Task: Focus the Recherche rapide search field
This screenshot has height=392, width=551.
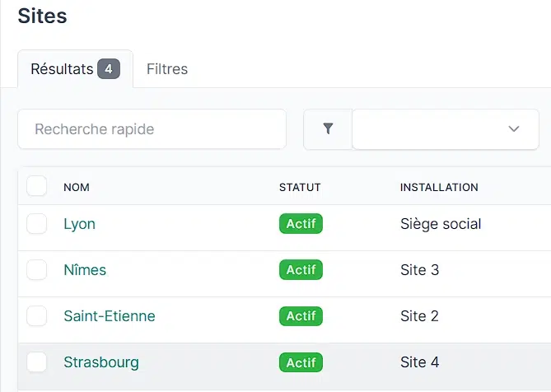Action: pos(152,129)
